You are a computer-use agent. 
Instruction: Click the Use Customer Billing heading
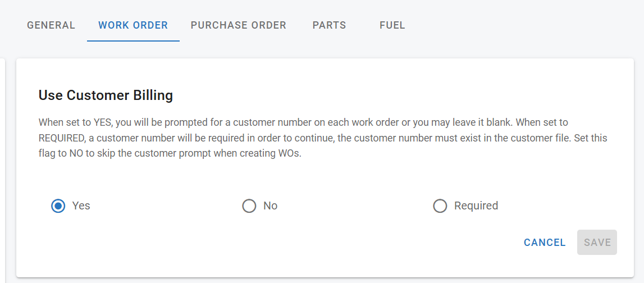tap(106, 95)
